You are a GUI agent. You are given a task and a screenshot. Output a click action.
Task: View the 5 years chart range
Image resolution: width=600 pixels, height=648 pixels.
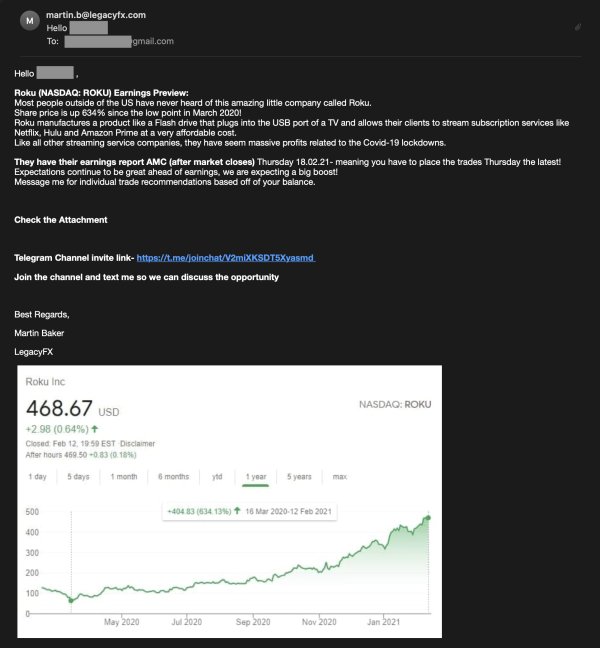[x=298, y=476]
